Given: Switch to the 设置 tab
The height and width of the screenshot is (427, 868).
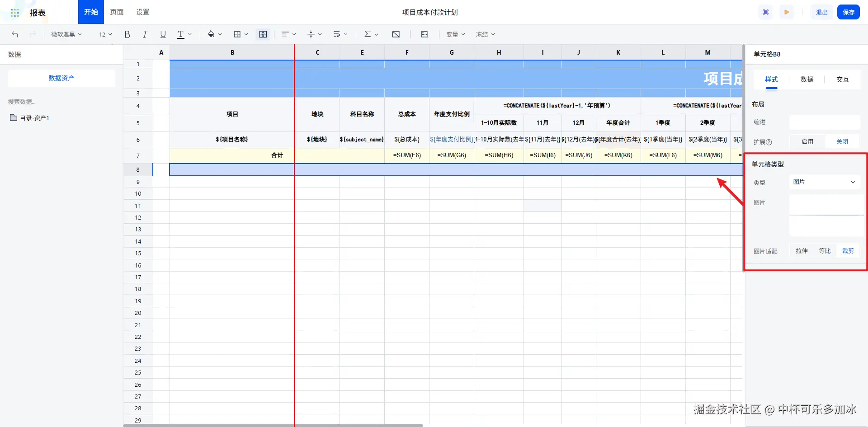Looking at the screenshot, I should pyautogui.click(x=143, y=12).
